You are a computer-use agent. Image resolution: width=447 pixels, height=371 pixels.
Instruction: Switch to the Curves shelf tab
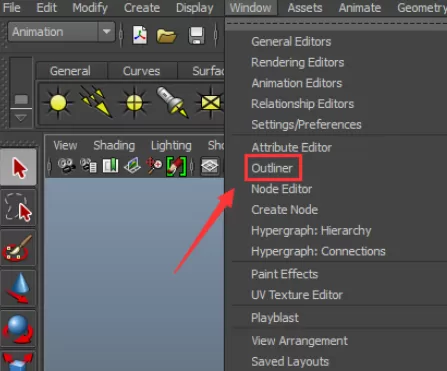141,71
